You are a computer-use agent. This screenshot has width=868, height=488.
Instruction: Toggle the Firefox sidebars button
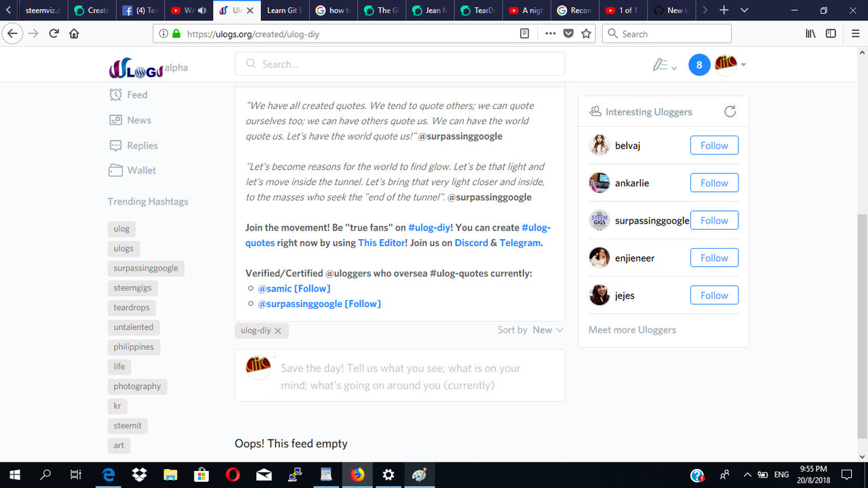click(x=831, y=33)
